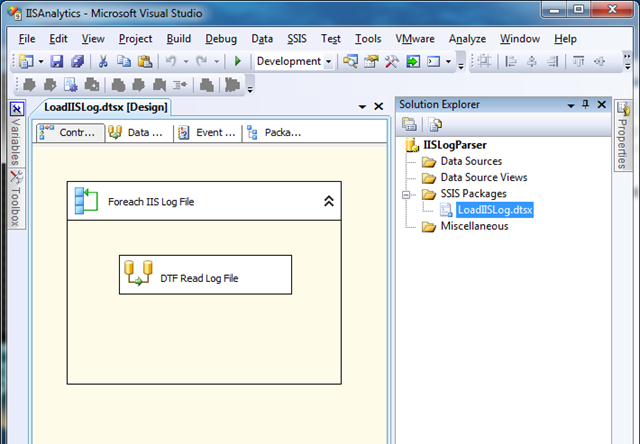The image size is (640, 444).
Task: Open dropdown arrow beside Command Window icon
Action: (448, 62)
